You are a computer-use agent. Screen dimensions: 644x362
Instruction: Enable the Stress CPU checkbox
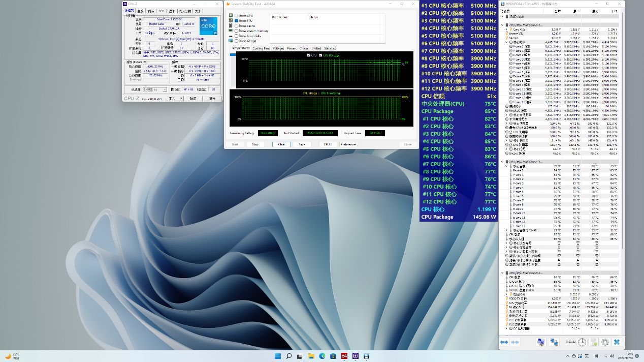pyautogui.click(x=237, y=16)
